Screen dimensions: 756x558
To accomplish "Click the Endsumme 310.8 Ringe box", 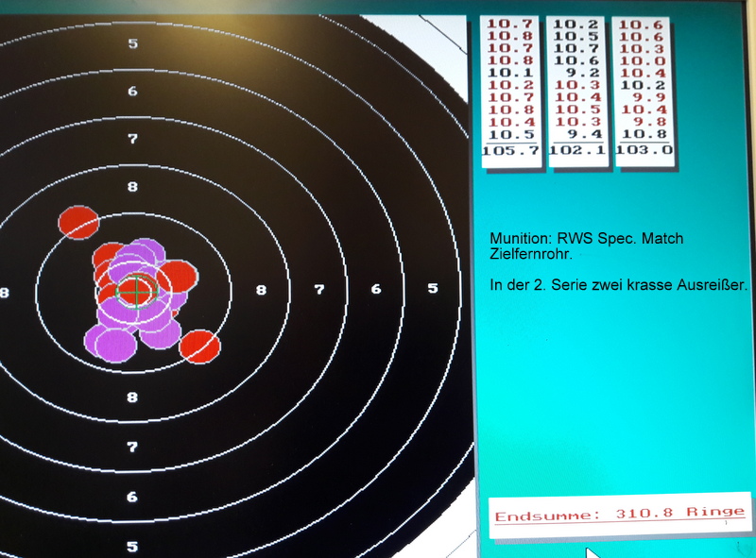I will pos(620,515).
